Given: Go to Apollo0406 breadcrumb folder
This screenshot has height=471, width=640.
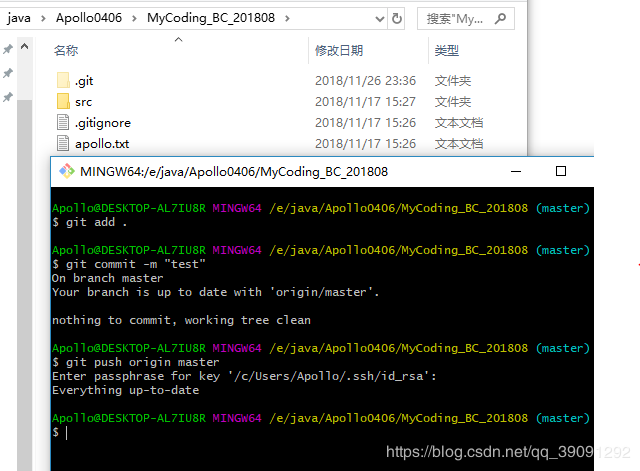Looking at the screenshot, I should (89, 18).
